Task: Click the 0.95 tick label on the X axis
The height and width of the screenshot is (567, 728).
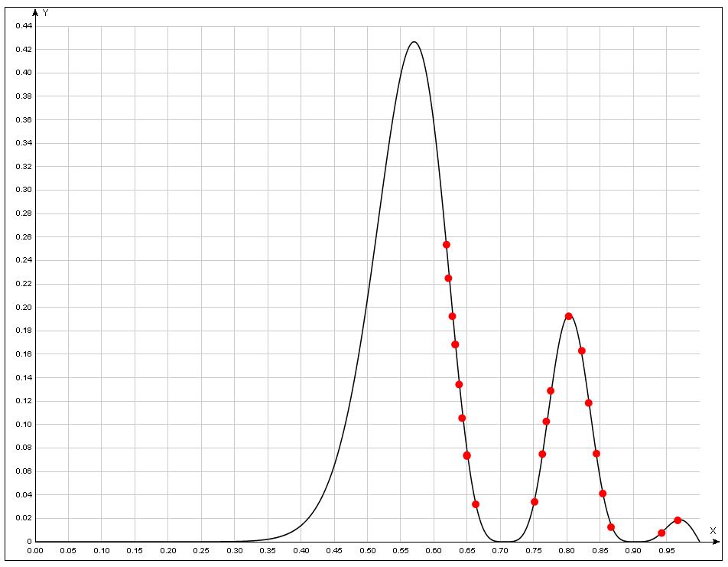Action: 667,550
